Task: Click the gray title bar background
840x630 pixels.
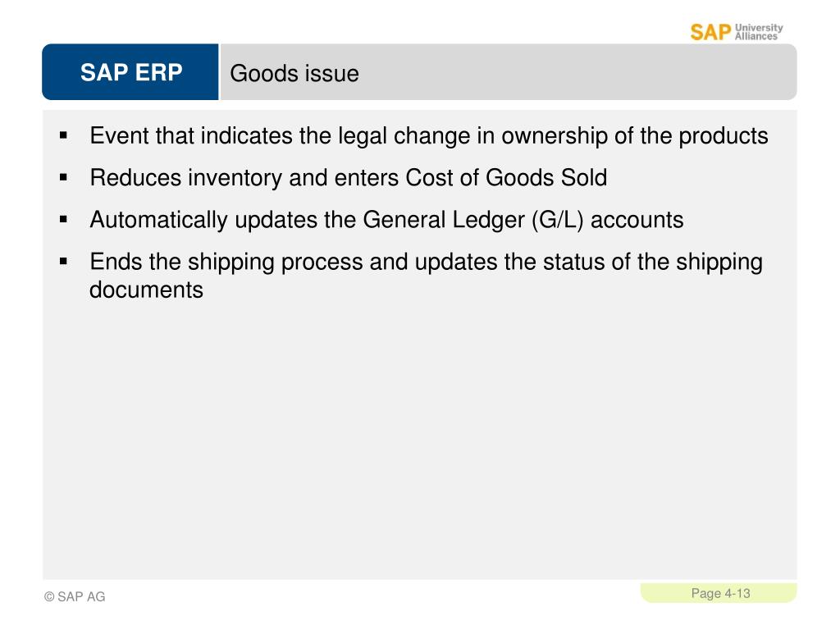Action: (x=577, y=72)
